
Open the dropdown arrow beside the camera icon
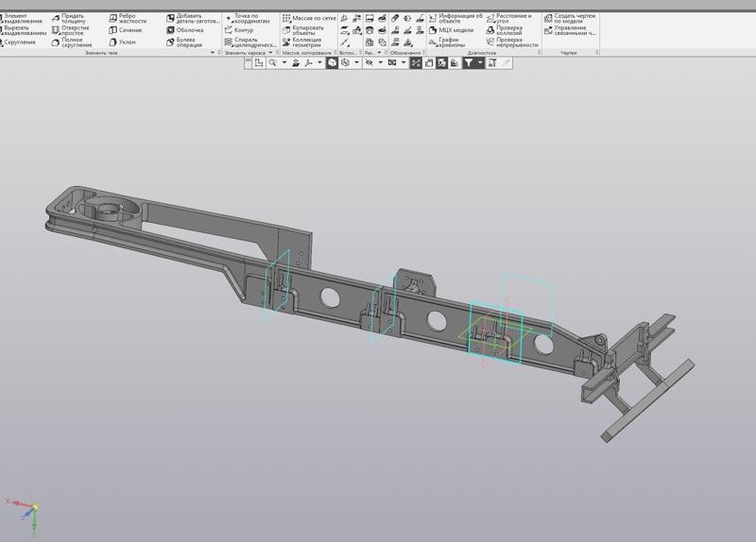click(404, 63)
